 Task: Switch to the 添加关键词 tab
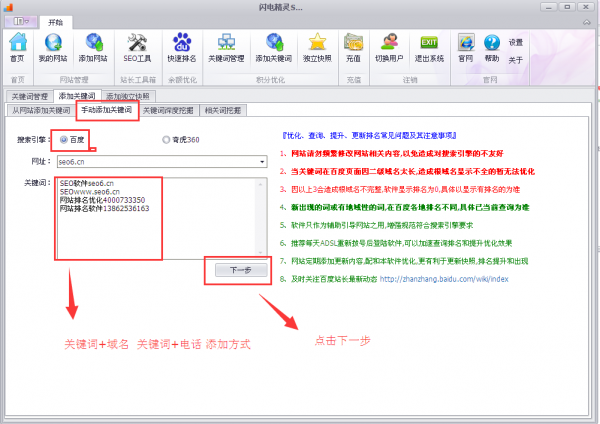pyautogui.click(x=77, y=96)
